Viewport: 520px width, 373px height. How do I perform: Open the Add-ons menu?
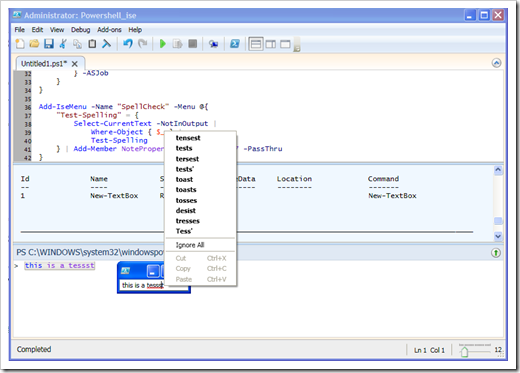tap(109, 30)
